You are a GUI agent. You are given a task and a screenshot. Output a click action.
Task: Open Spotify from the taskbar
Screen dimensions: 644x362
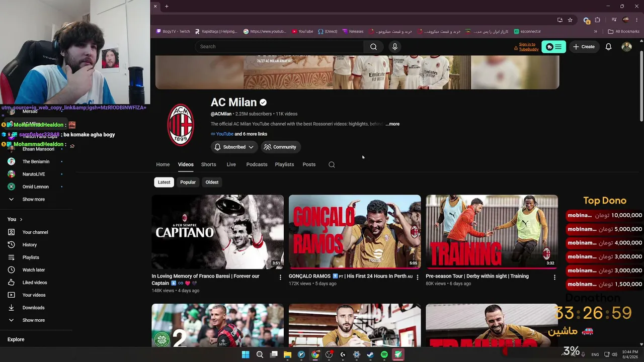tap(384, 354)
